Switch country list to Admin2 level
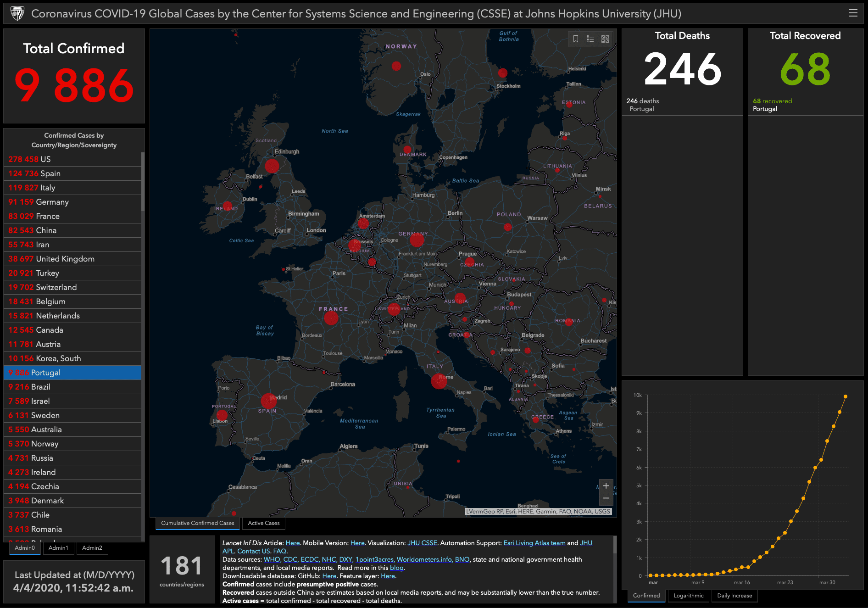The height and width of the screenshot is (608, 868). coord(92,548)
